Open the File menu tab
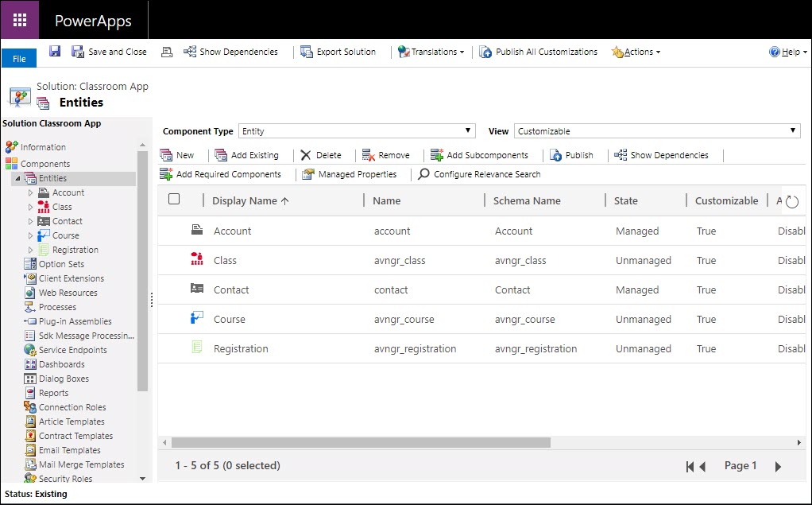812x505 pixels. (x=19, y=59)
